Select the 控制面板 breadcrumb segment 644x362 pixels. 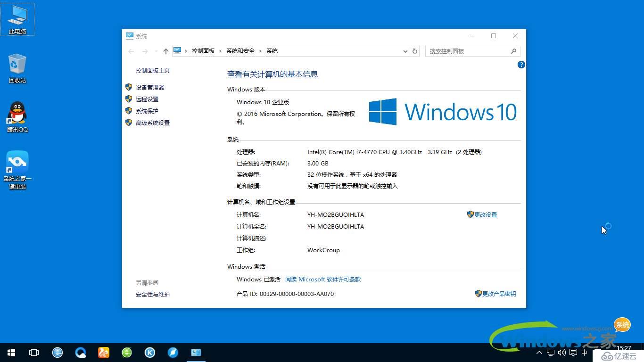[x=203, y=51]
